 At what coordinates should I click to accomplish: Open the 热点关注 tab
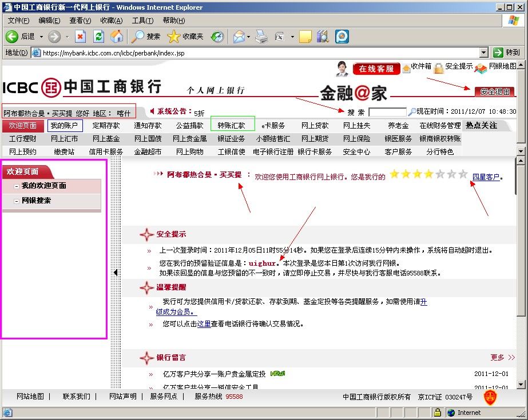click(482, 125)
